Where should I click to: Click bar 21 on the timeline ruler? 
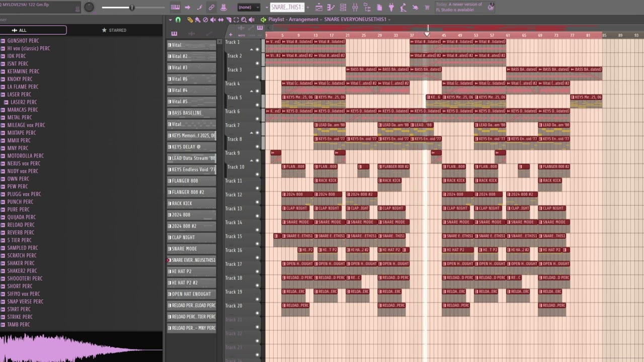(x=347, y=35)
